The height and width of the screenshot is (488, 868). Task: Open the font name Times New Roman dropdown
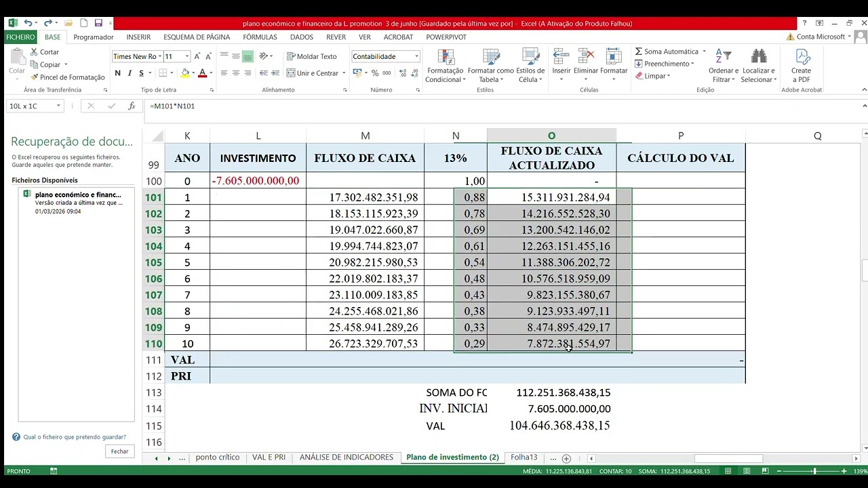click(160, 56)
